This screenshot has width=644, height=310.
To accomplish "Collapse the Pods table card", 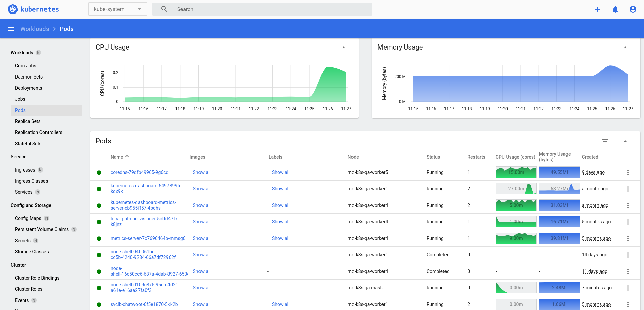I will coord(625,141).
